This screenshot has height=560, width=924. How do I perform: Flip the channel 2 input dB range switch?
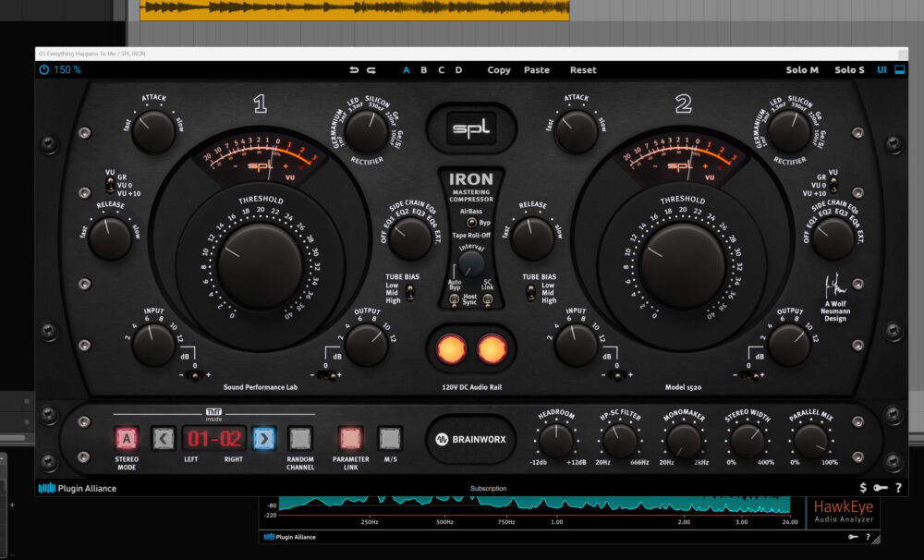[x=617, y=374]
